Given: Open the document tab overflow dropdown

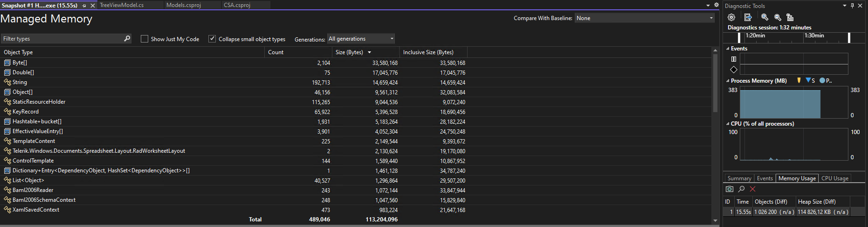Looking at the screenshot, I should click(708, 6).
